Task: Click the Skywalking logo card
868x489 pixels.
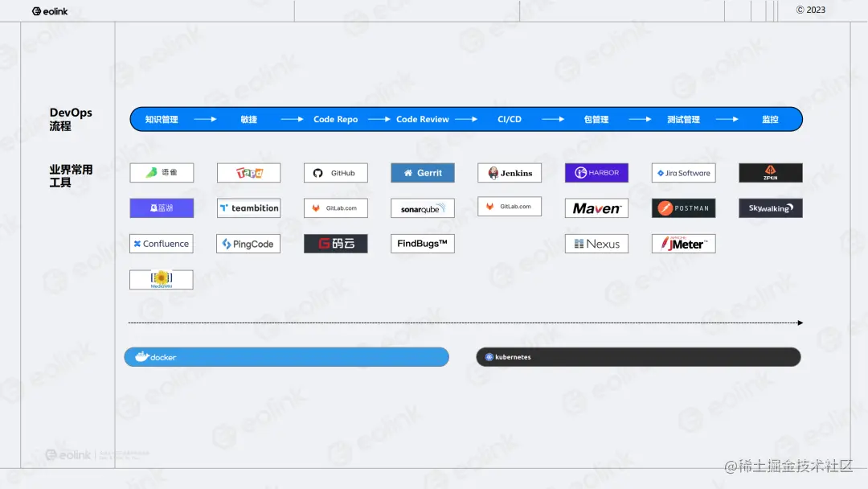Action: [770, 208]
